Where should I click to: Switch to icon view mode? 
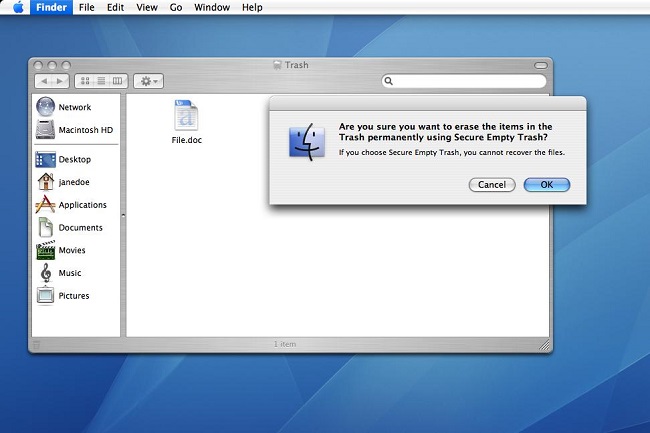[x=85, y=81]
